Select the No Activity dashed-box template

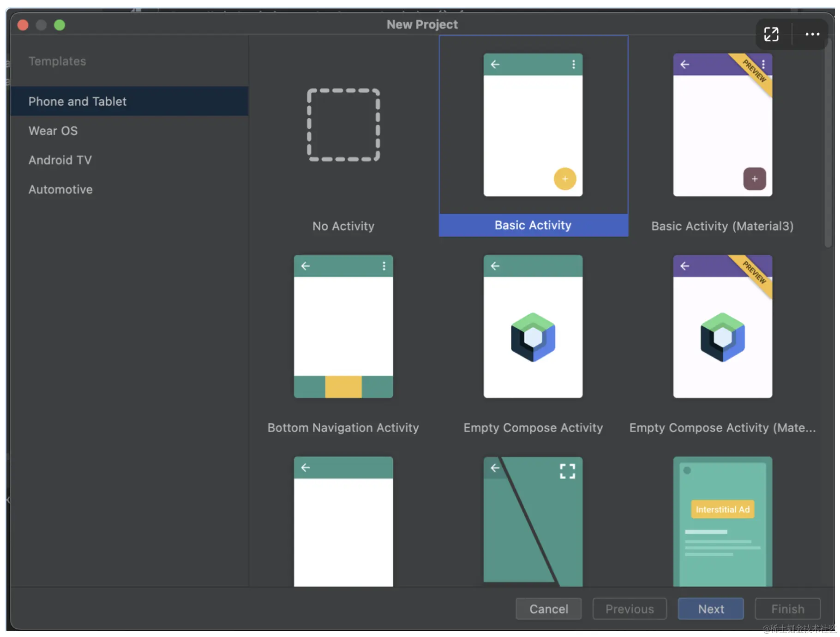coord(343,125)
